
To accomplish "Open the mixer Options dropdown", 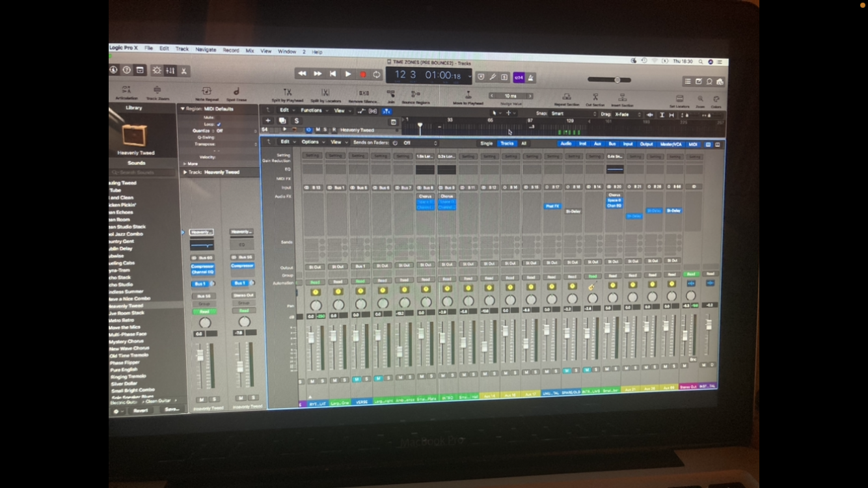I will 312,142.
